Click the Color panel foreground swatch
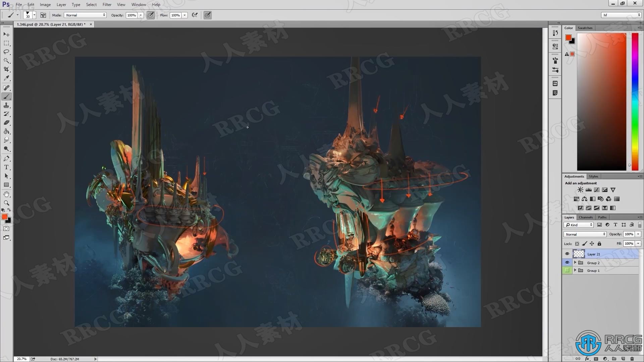Screen dimensions: 644x362 [x=569, y=38]
